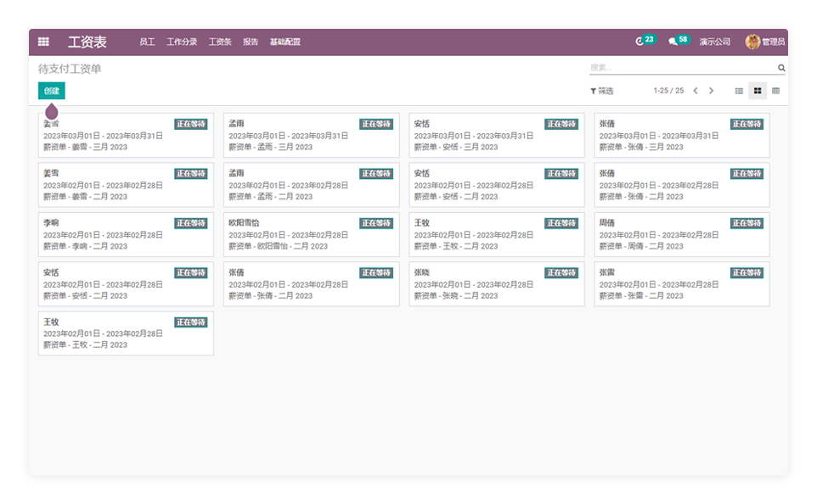Open the apps grid menu icon
This screenshot has height=504, width=817.
(43, 42)
